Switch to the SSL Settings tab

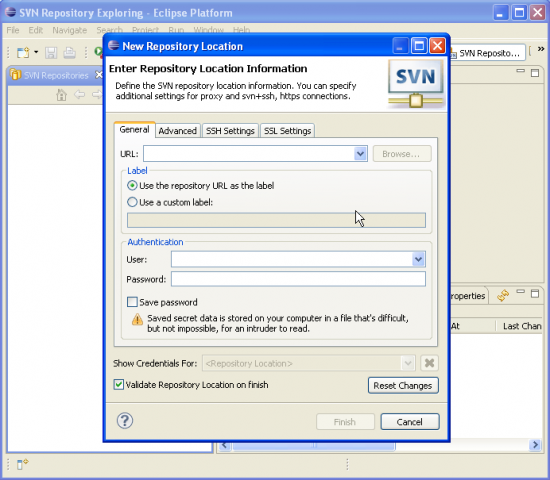click(287, 131)
